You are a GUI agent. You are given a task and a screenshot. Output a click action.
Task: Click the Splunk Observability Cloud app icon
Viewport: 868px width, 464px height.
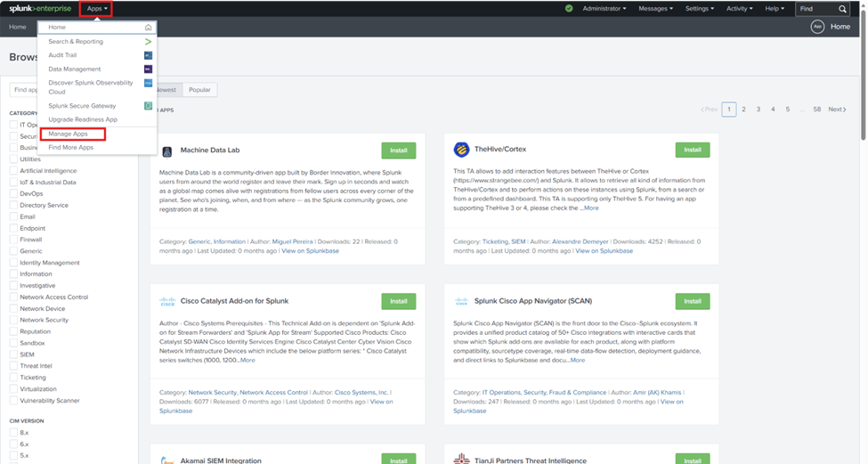(148, 83)
